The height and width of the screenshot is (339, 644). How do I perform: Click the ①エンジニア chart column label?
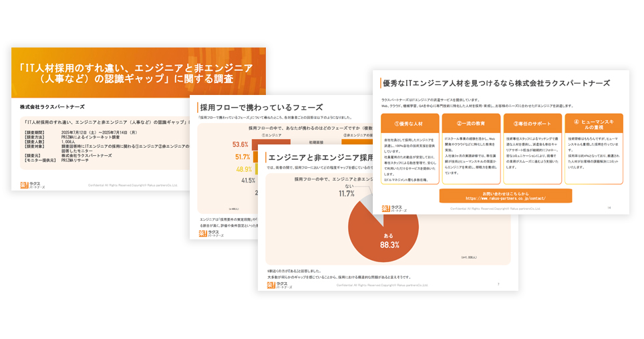pyautogui.click(x=271, y=135)
